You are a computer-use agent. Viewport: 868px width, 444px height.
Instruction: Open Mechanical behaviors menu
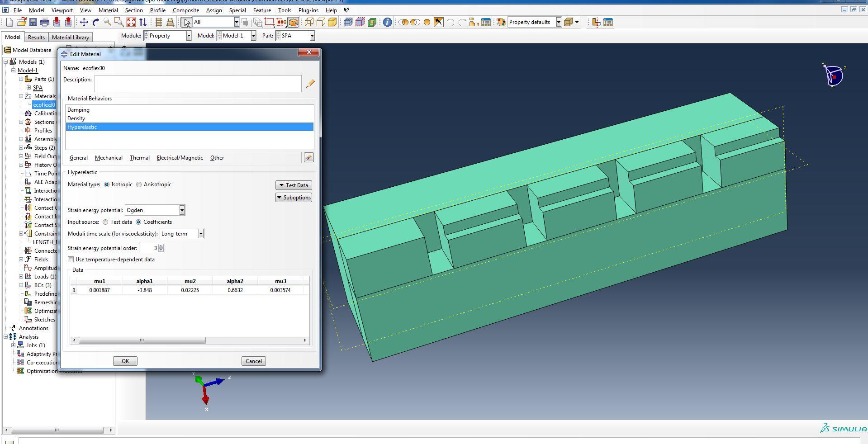(x=109, y=158)
